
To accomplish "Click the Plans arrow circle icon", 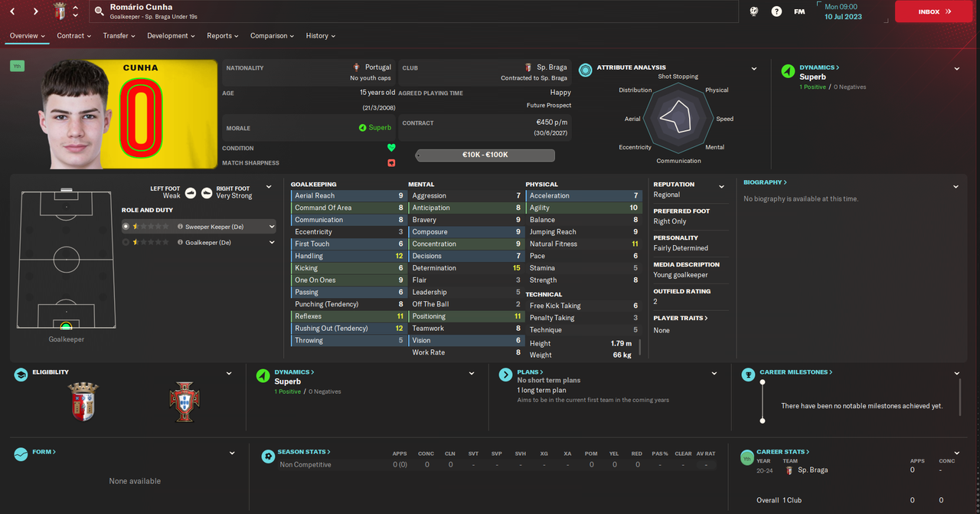I will pos(505,375).
